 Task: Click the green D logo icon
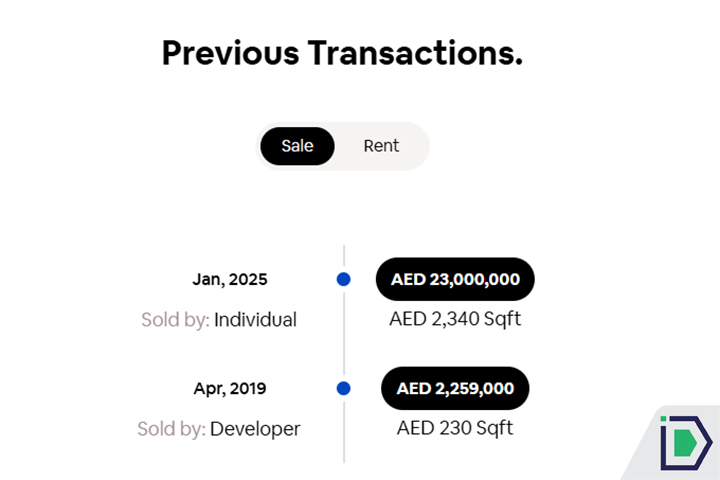point(685,443)
